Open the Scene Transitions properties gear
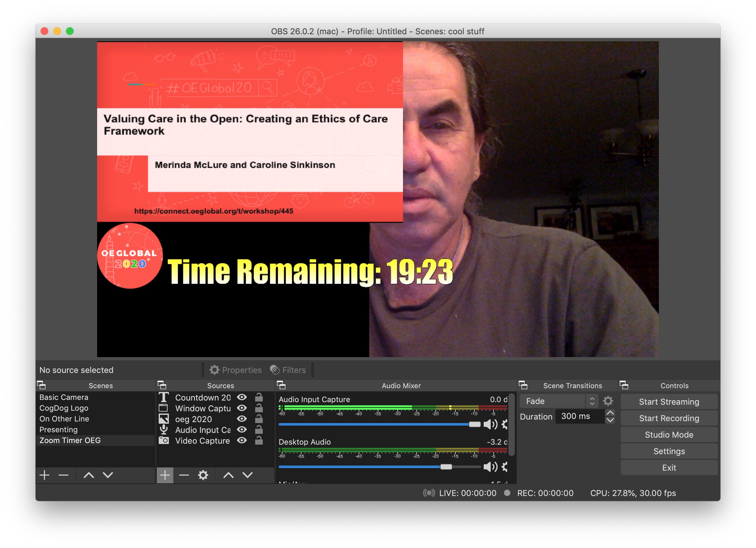756x548 pixels. [x=608, y=401]
